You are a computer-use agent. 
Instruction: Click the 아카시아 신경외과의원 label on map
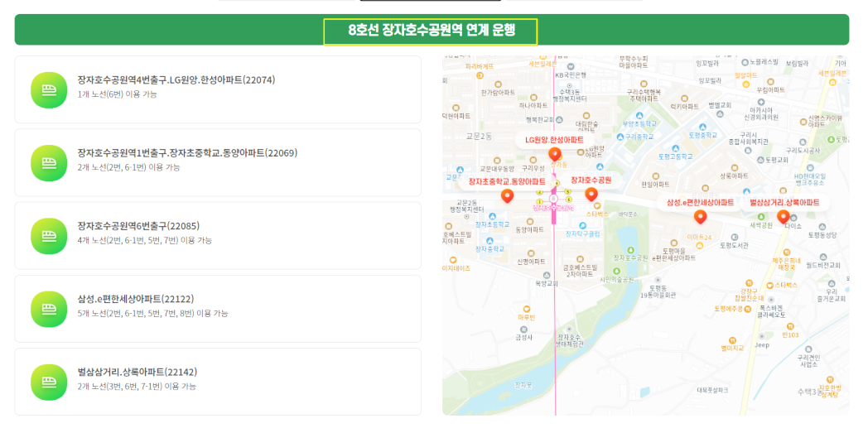point(761,113)
